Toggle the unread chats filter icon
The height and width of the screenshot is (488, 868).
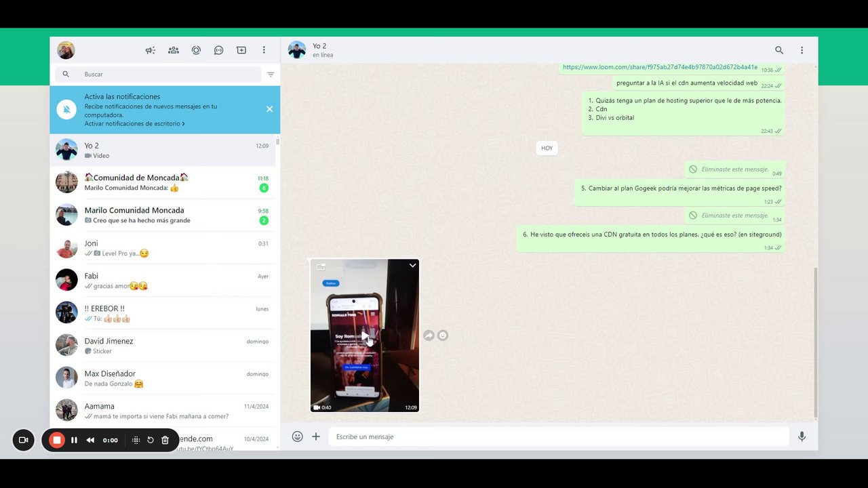(271, 75)
